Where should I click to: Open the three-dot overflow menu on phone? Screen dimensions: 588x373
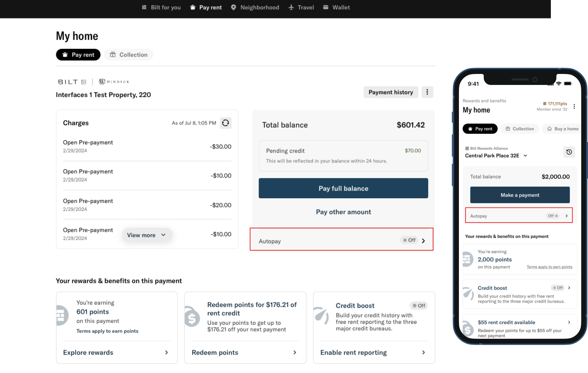click(x=574, y=107)
